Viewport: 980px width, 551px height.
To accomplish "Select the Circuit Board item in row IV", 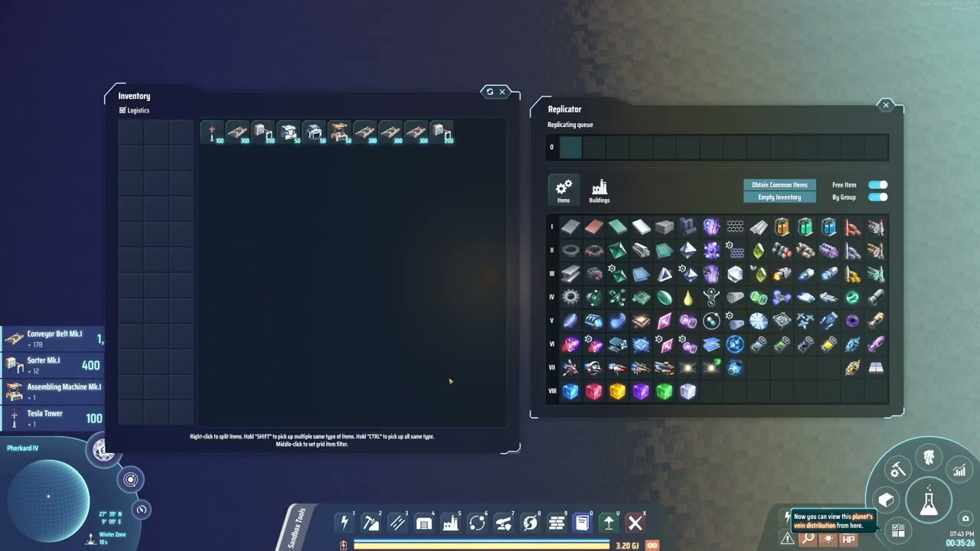I will (641, 297).
